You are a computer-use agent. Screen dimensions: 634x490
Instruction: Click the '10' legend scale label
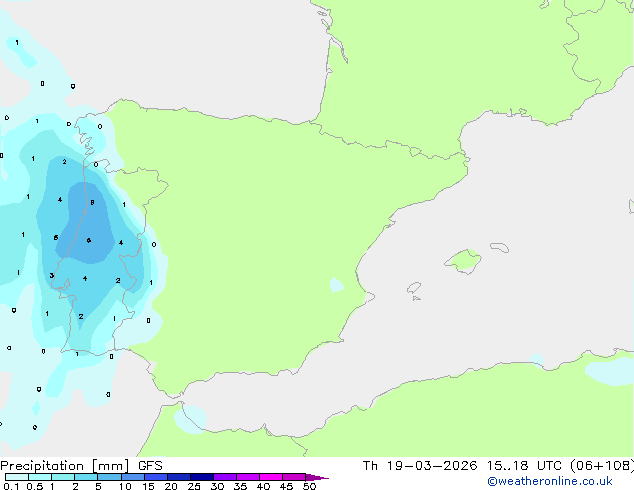coord(125,486)
